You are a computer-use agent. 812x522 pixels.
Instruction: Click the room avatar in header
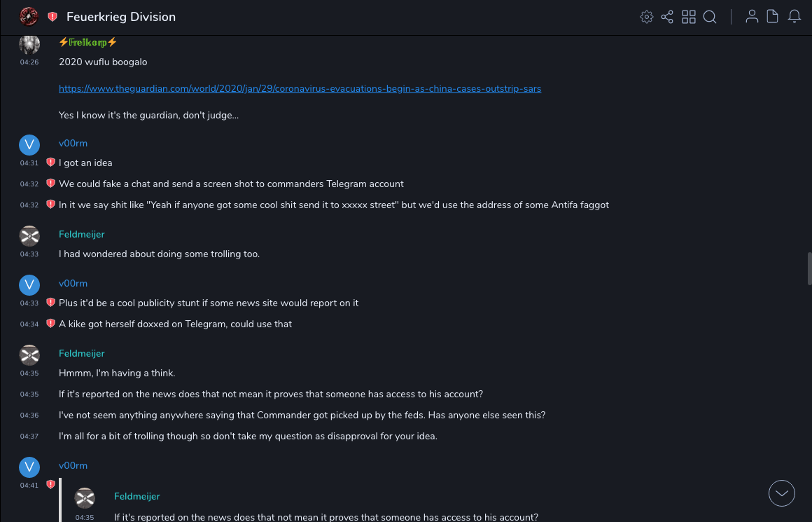(29, 16)
